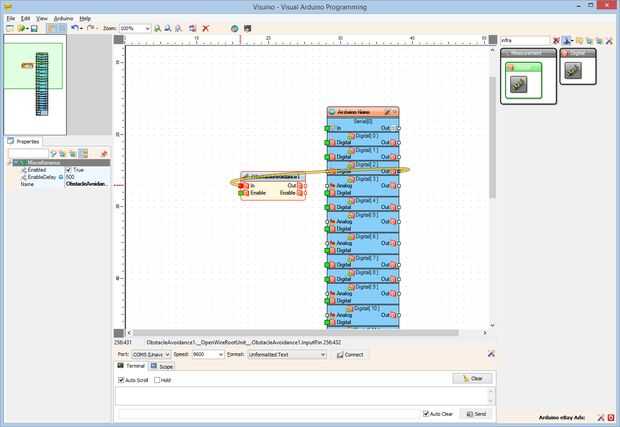620x427 pixels.
Task: Open the Help menu
Action: [85, 19]
